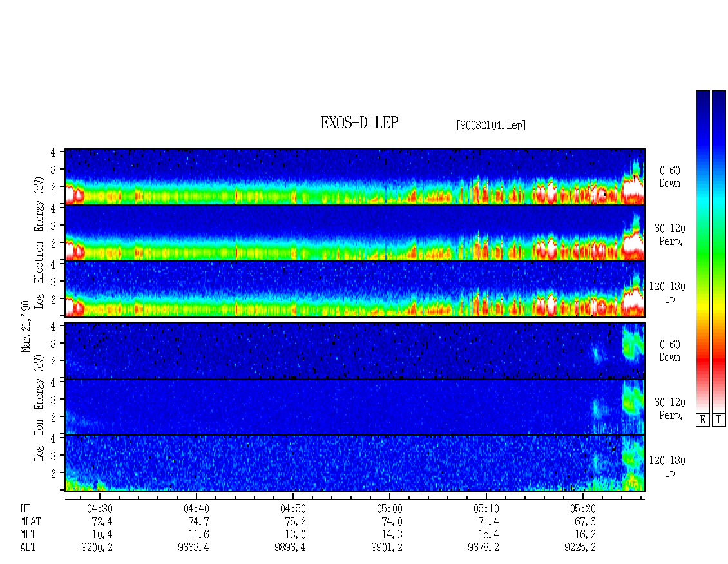Select MLAT value 75.2
The image size is (728, 564).
click(x=295, y=521)
